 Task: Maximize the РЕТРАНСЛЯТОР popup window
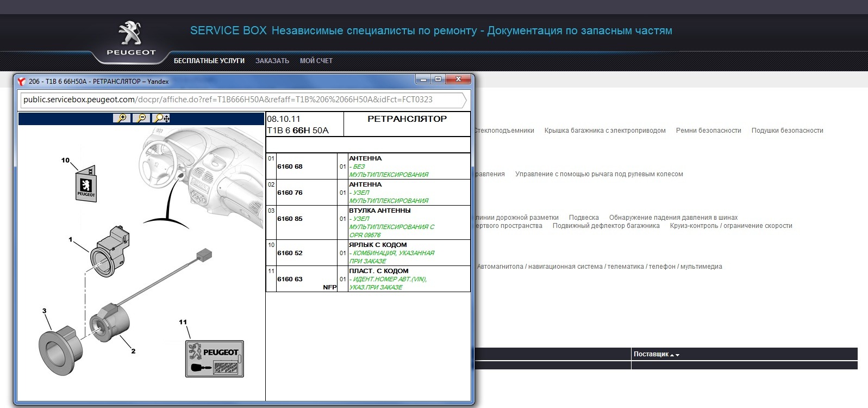click(438, 79)
